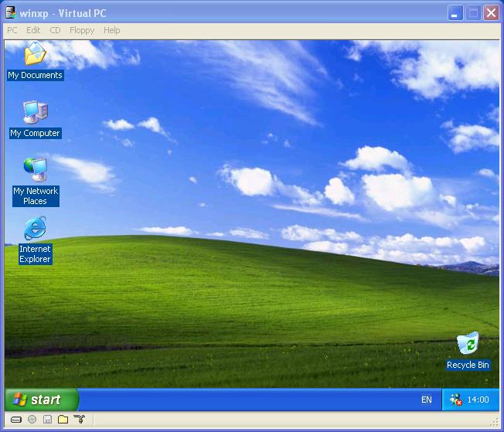The height and width of the screenshot is (432, 504).
Task: Select the My Documents desktop icon
Action: (x=36, y=61)
